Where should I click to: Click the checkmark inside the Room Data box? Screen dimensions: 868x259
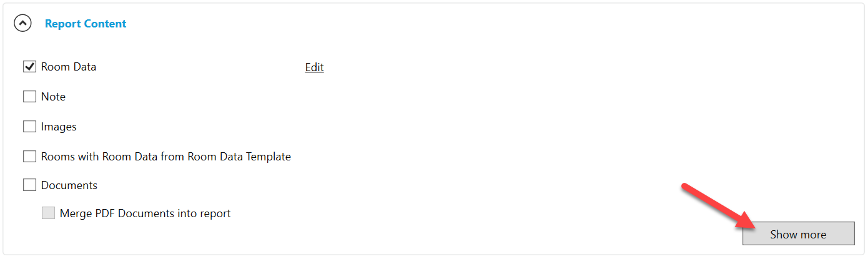pyautogui.click(x=29, y=67)
